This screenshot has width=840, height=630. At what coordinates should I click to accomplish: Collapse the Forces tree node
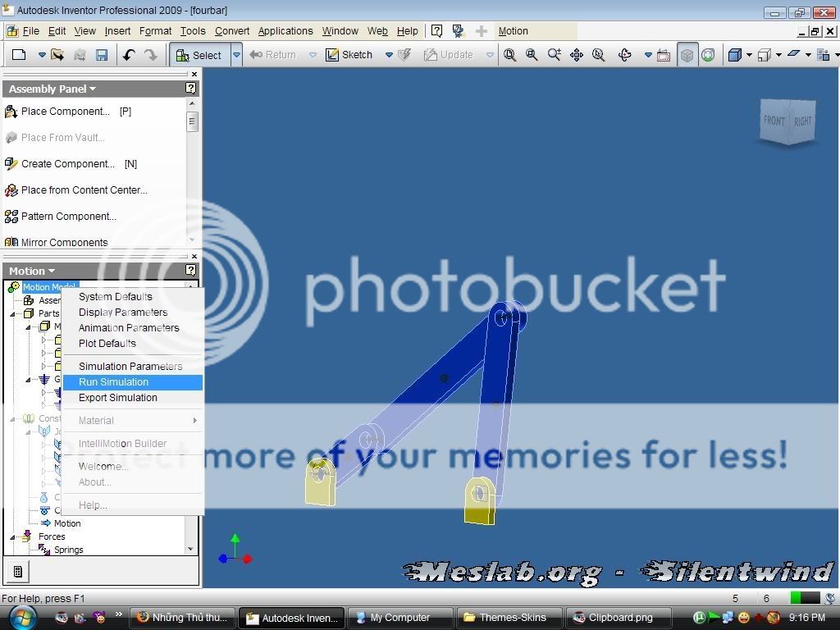click(x=12, y=536)
